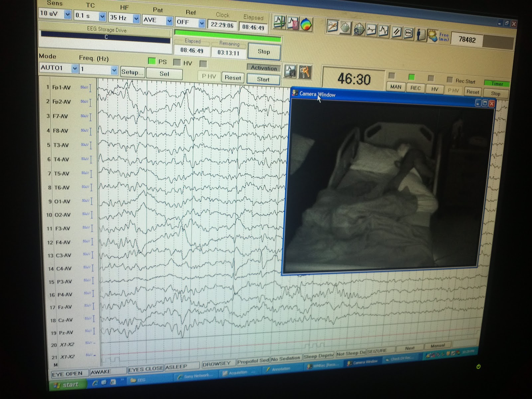This screenshot has height=399, width=532.
Task: Toggle the Rec Start checkbox
Action: 450,80
